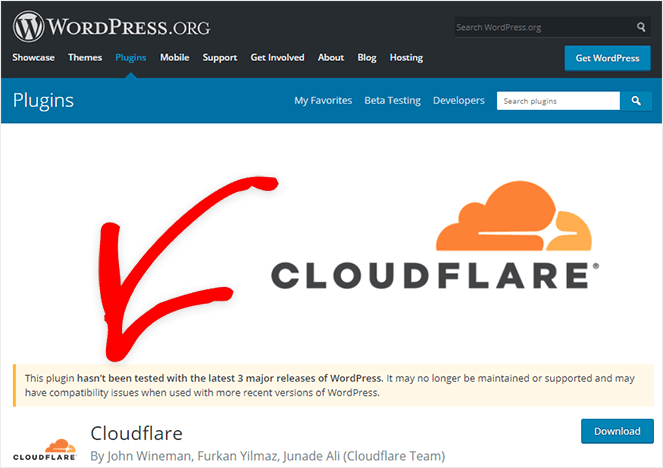Select the Plugins navigation item
This screenshot has width=663, height=468.
[x=130, y=58]
